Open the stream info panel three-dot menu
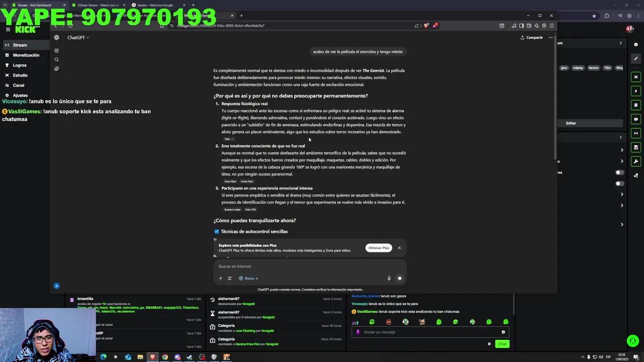 pyautogui.click(x=620, y=43)
